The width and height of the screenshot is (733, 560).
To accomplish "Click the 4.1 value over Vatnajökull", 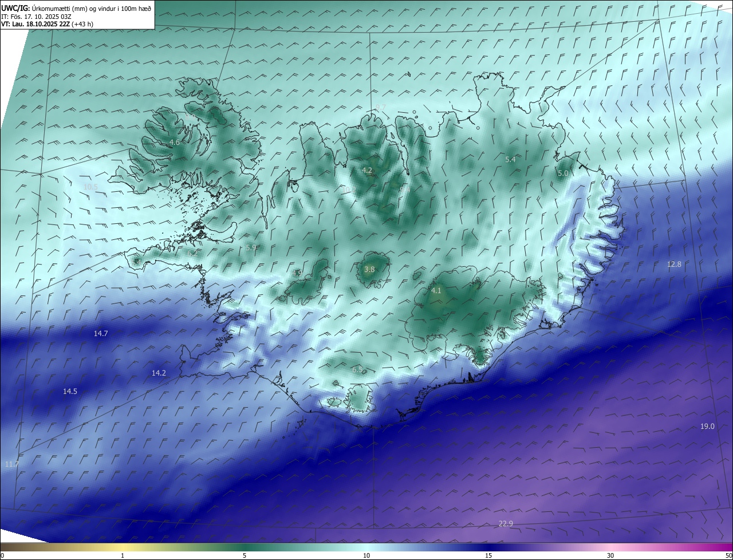I will pos(436,290).
